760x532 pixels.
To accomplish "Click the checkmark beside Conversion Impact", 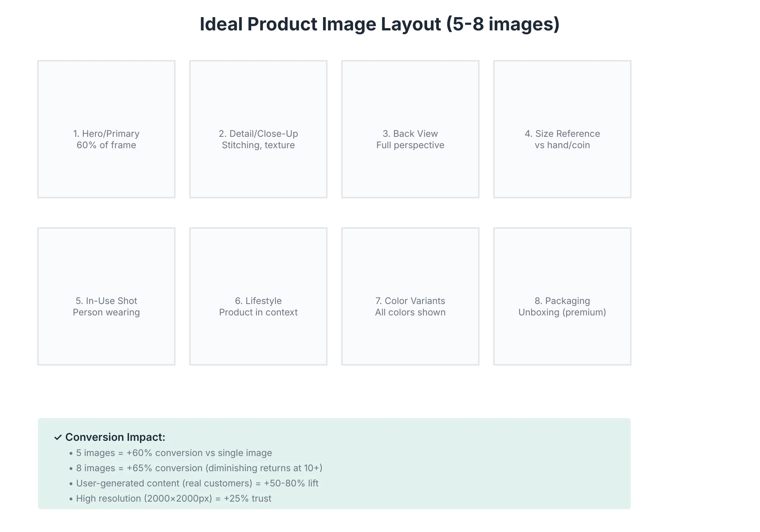I will pos(58,437).
